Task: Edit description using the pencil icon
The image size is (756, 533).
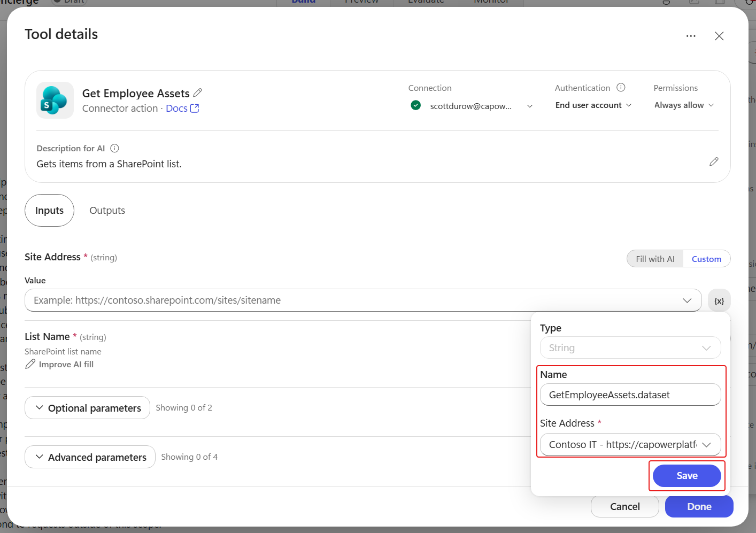Action: coord(714,161)
